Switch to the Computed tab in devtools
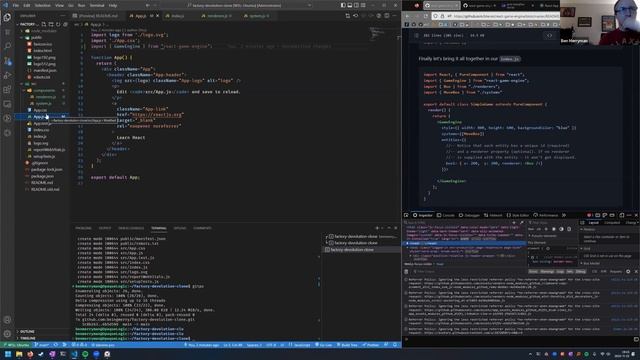Screen dimensions: 640x360 (612, 222)
